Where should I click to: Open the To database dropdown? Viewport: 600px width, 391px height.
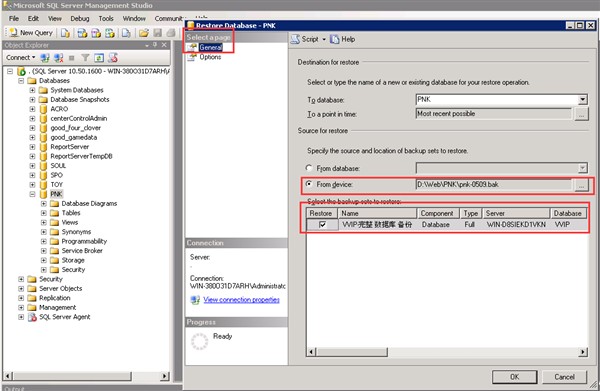coord(582,100)
